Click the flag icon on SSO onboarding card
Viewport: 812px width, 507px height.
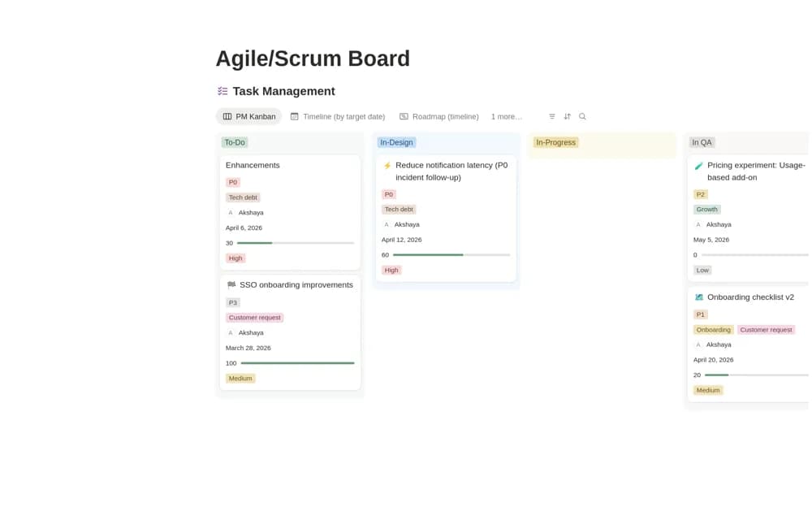(231, 285)
